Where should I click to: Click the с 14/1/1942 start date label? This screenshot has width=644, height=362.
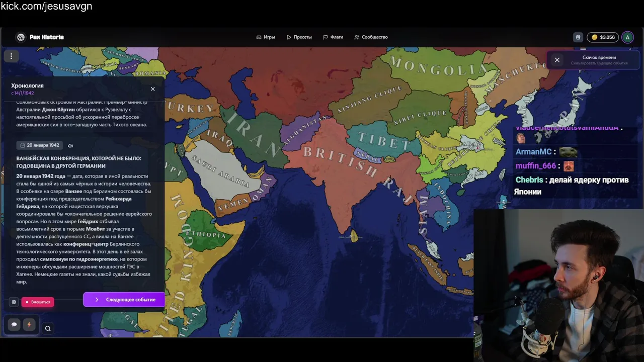(x=23, y=93)
